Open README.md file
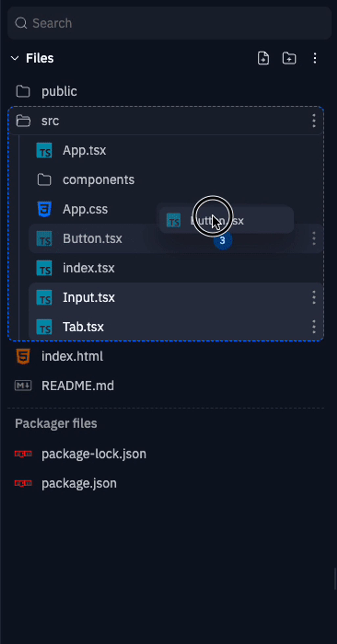This screenshot has width=337, height=644. pos(78,386)
